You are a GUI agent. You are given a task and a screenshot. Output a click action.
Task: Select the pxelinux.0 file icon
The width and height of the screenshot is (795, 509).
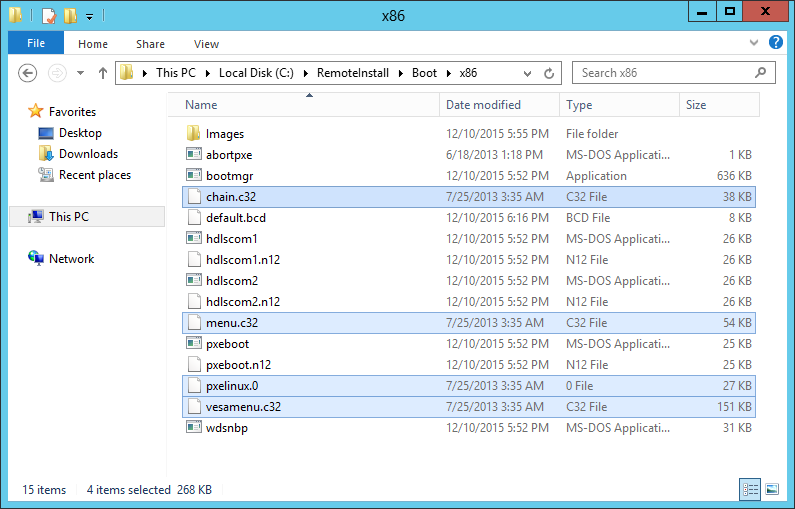[x=194, y=386]
